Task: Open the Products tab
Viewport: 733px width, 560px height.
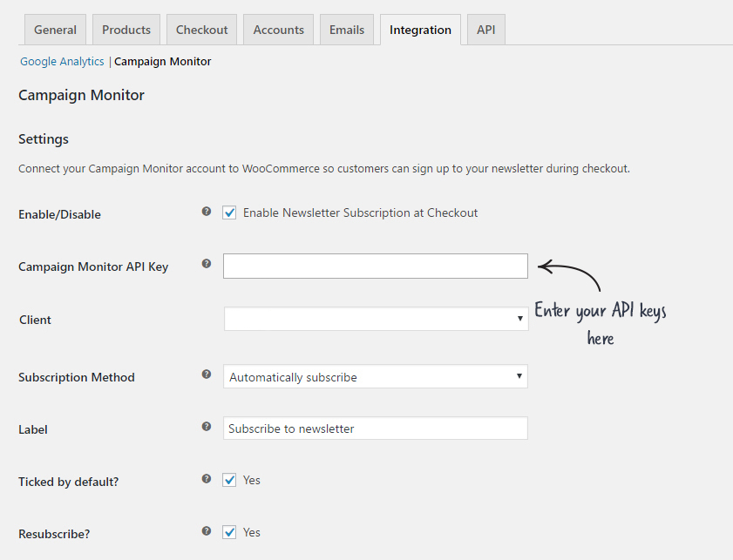Action: pos(126,30)
